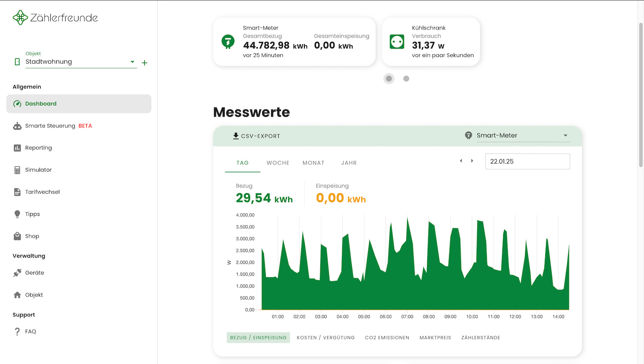
Task: Switch to second carousel page dot
Action: point(406,79)
